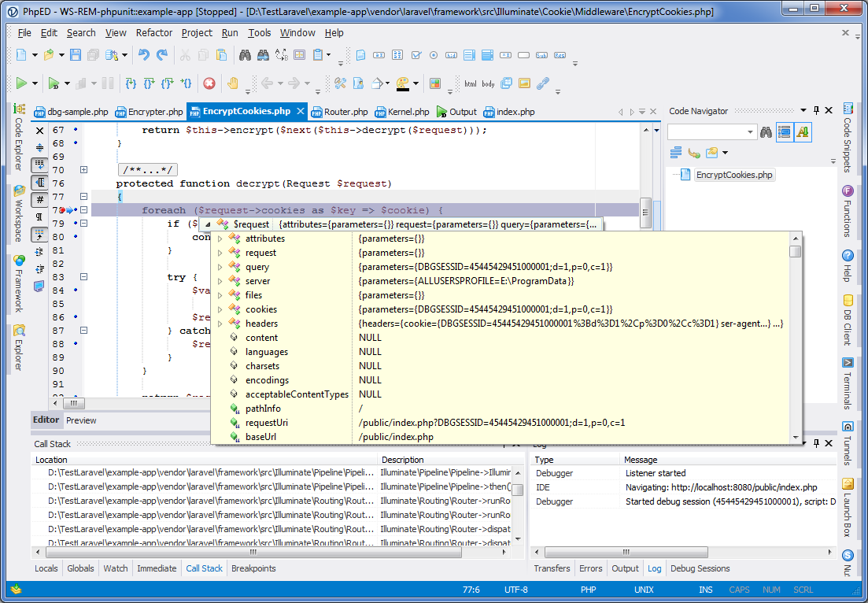This screenshot has height=603, width=868.
Task: Click the hyperlink chain icon
Action: (542, 83)
